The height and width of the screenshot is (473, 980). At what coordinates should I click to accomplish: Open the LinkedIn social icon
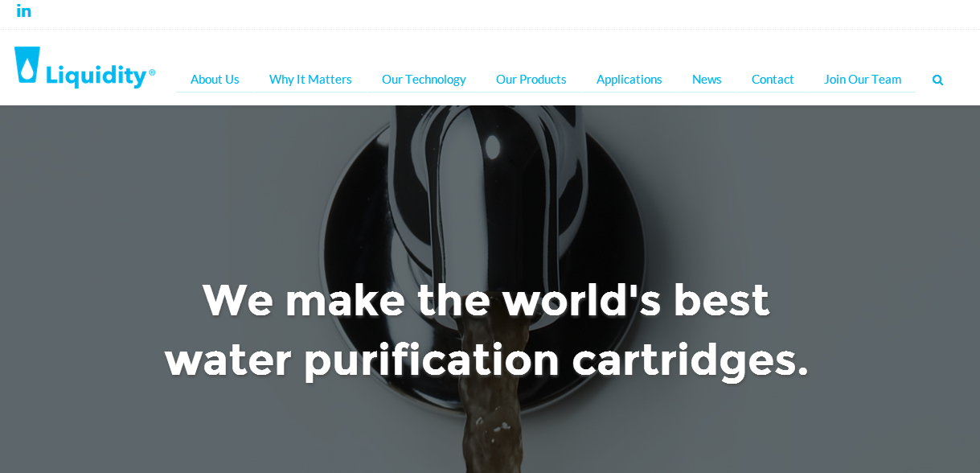(24, 11)
